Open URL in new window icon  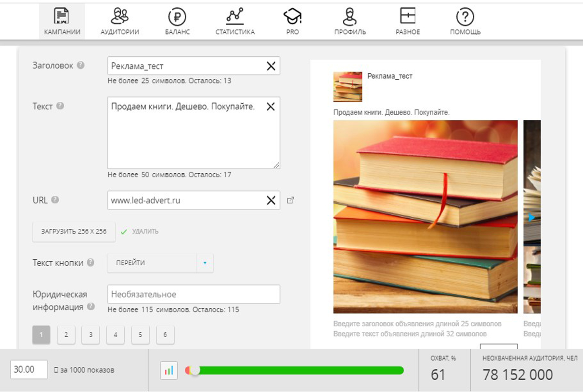pyautogui.click(x=290, y=200)
